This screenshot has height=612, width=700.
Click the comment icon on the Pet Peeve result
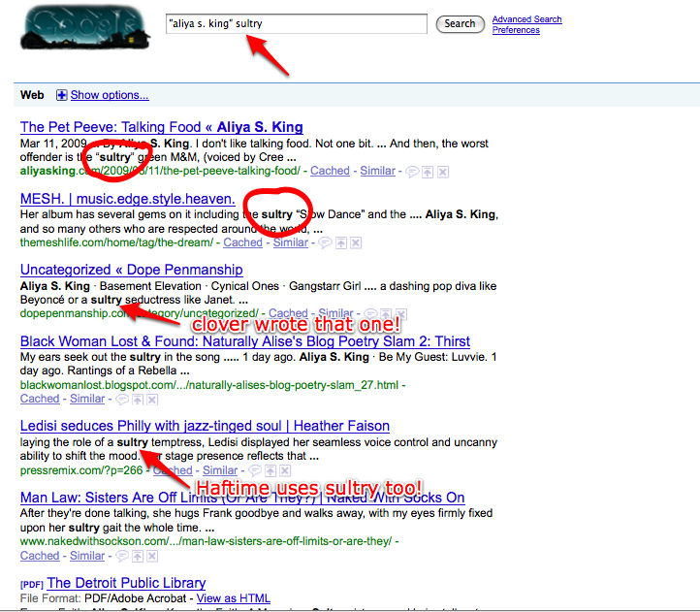(411, 172)
